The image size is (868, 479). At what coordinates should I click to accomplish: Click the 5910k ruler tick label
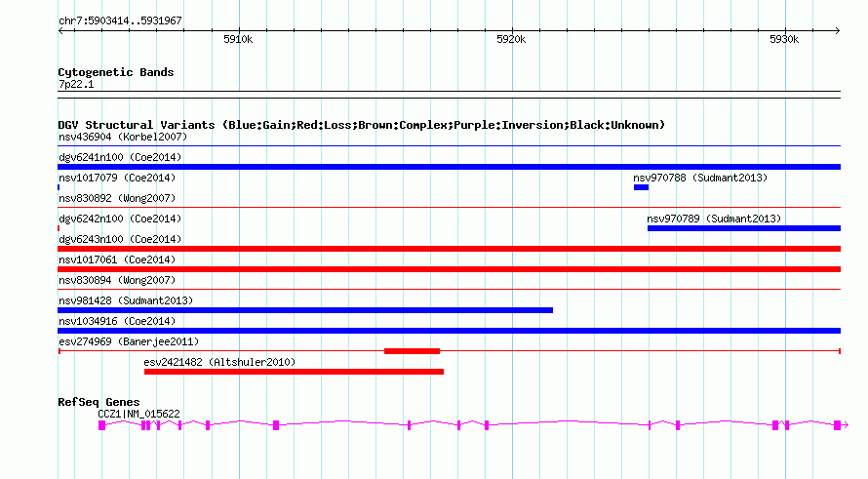pos(238,39)
